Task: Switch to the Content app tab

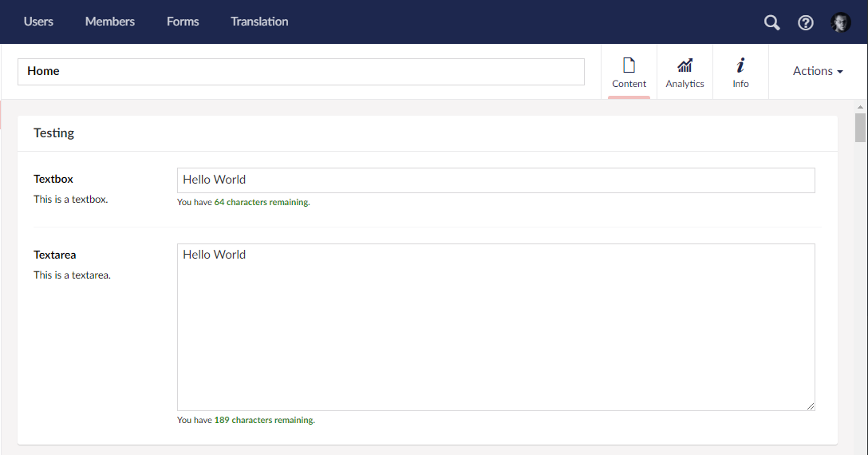Action: [629, 72]
